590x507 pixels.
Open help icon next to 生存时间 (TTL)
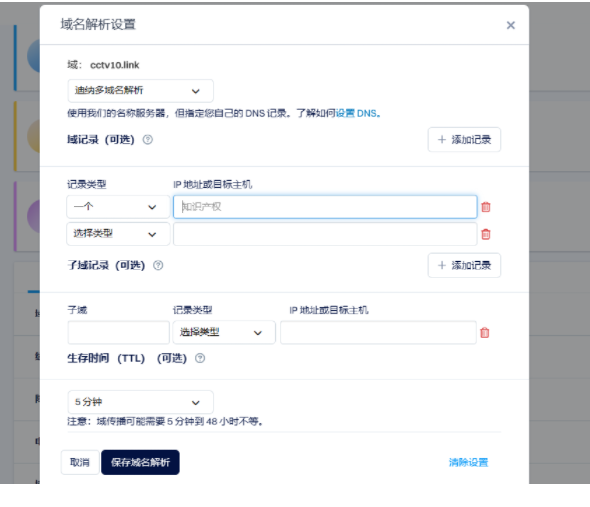[200, 358]
